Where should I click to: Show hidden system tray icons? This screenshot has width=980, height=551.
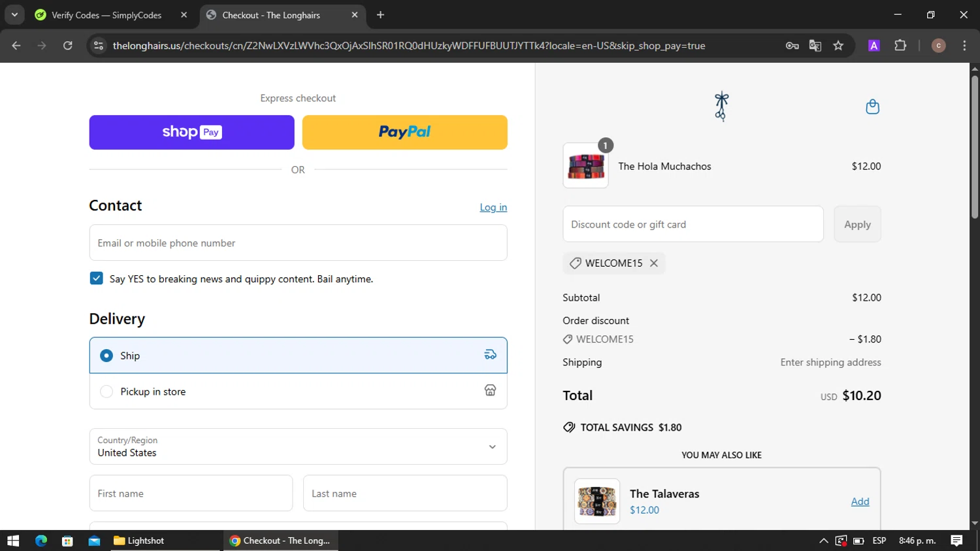[x=824, y=541]
